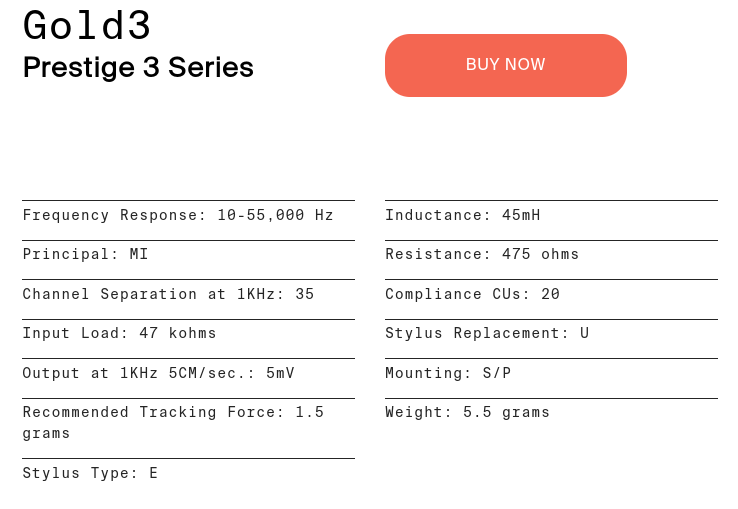This screenshot has height=509, width=738.
Task: Click the 10-55,000 Hz value
Action: (x=275, y=215)
